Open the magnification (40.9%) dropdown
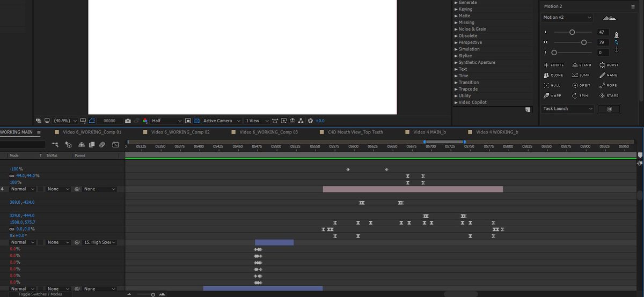This screenshot has height=297, width=644. tap(65, 121)
